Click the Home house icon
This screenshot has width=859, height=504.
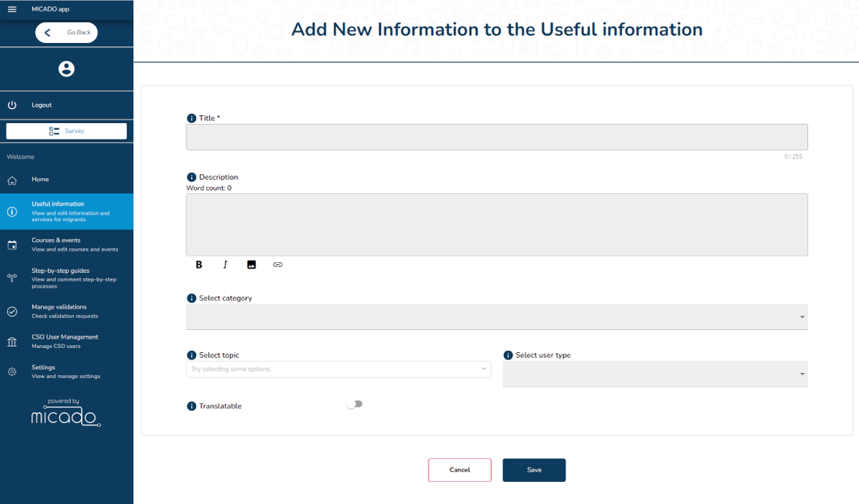(x=11, y=180)
